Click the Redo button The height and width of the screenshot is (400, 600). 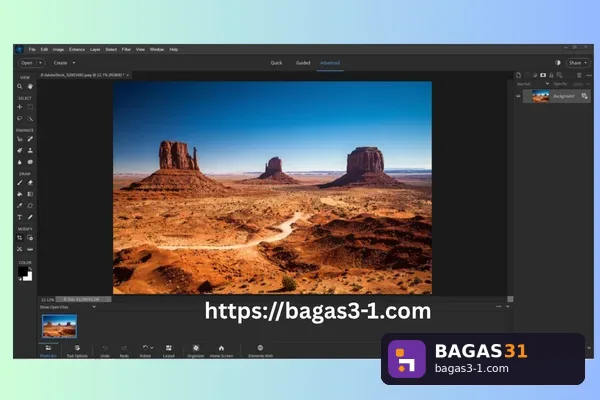124,351
